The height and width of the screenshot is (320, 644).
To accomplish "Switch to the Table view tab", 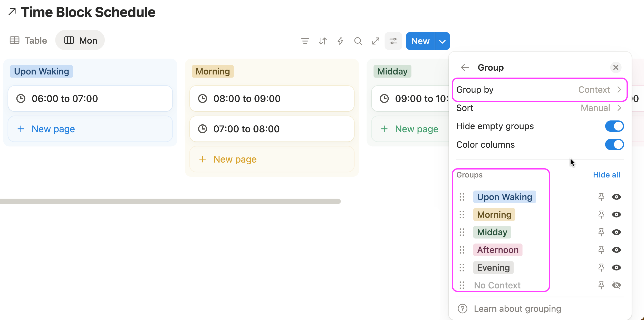I will tap(28, 40).
